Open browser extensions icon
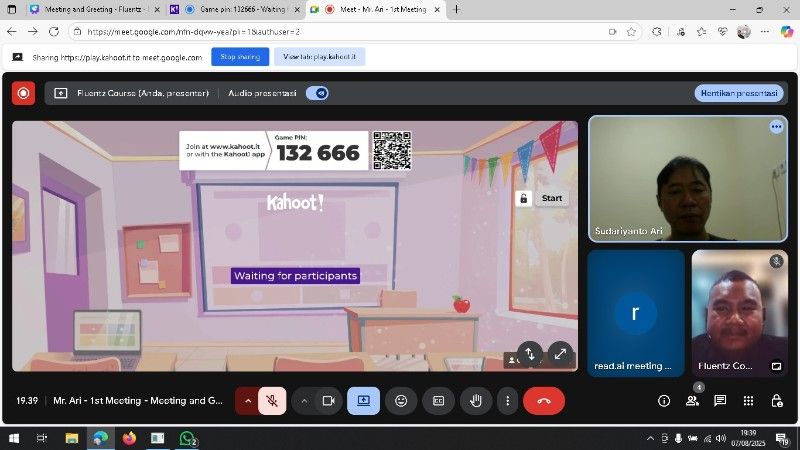 coord(657,32)
